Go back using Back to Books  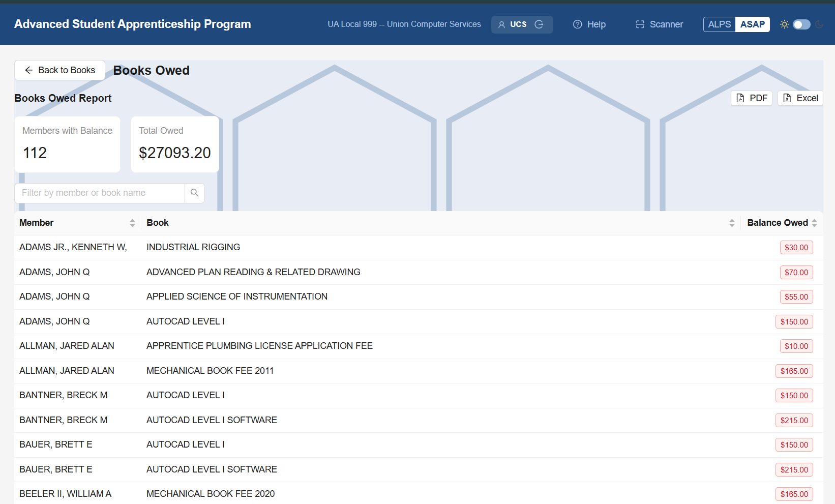(59, 70)
